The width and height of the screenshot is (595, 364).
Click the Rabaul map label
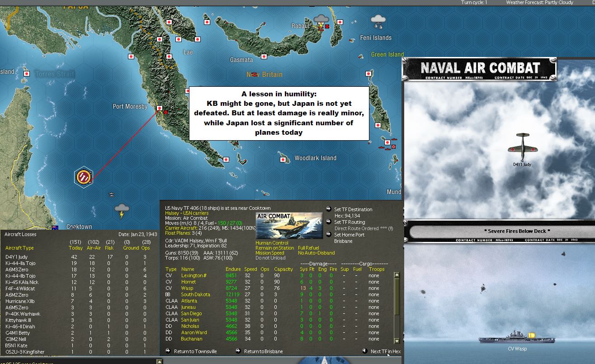tap(301, 26)
